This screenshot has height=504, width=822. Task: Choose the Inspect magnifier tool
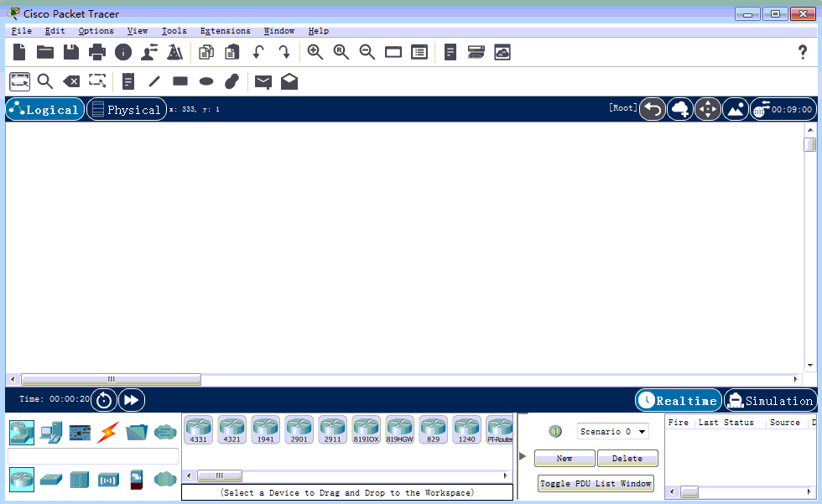point(45,81)
